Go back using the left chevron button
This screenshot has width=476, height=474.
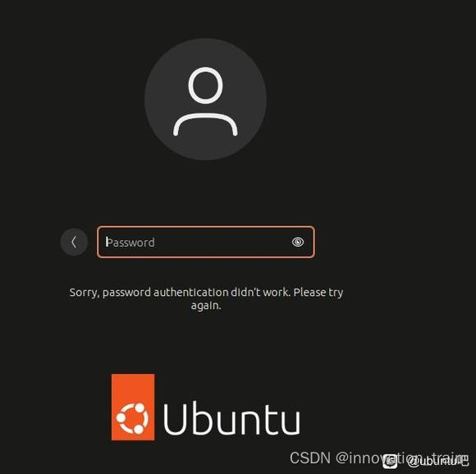(74, 242)
